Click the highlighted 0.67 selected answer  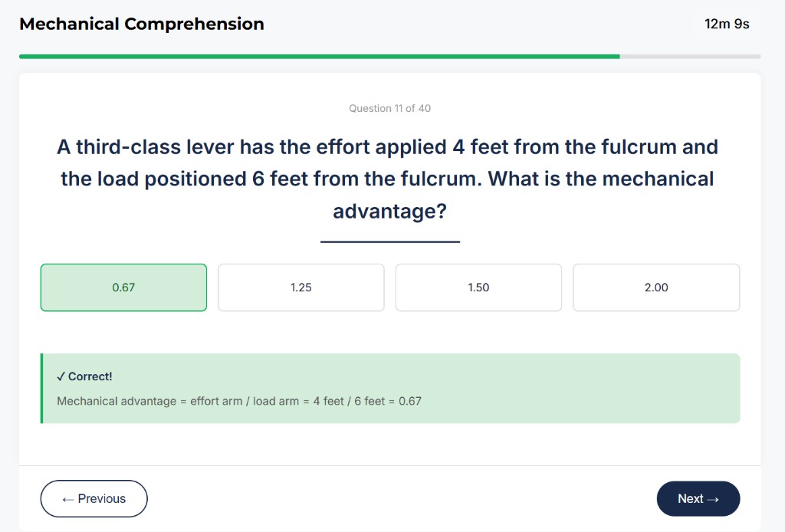(x=123, y=287)
